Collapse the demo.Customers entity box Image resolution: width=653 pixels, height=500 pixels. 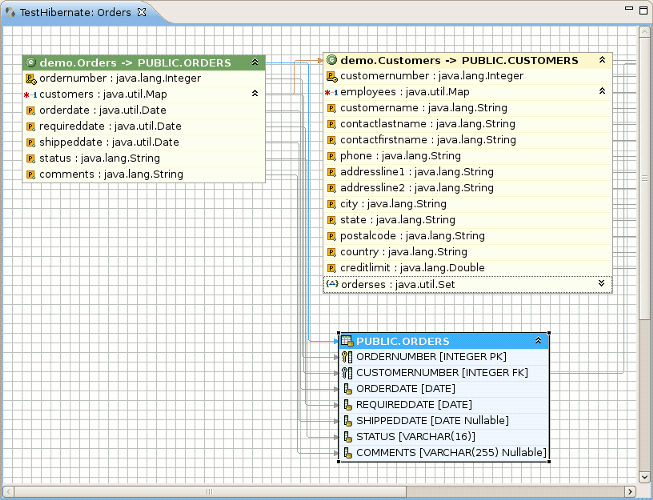(602, 60)
